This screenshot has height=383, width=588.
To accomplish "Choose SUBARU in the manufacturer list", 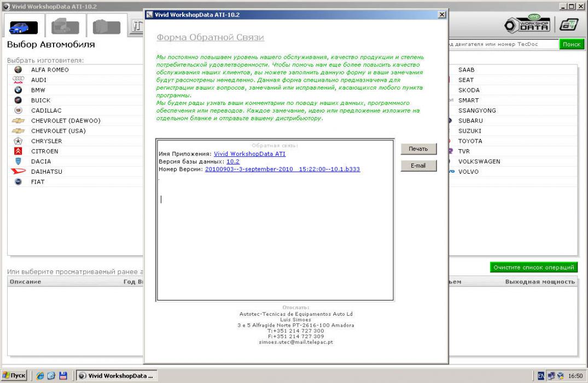I will pyautogui.click(x=470, y=121).
